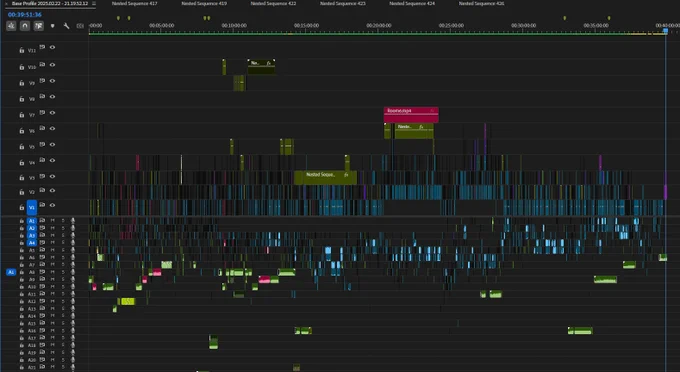Screen dimensions: 680x372
Task: Toggle Captions track options icon
Action: click(x=80, y=26)
